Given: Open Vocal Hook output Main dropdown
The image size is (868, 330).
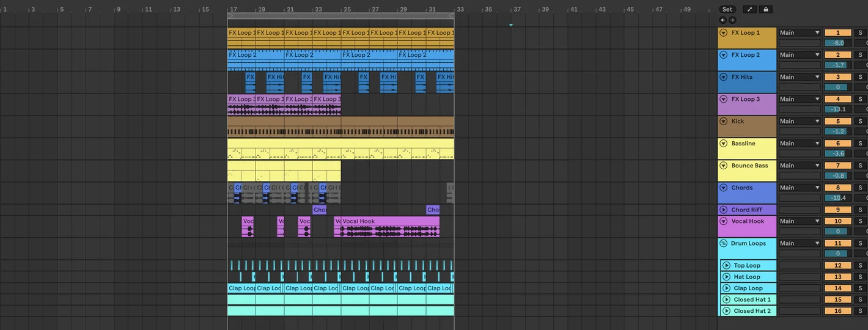Looking at the screenshot, I should click(800, 221).
